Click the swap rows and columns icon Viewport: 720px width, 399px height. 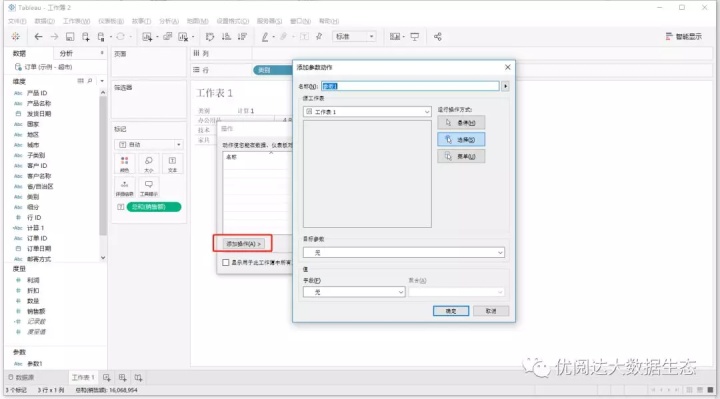210,37
